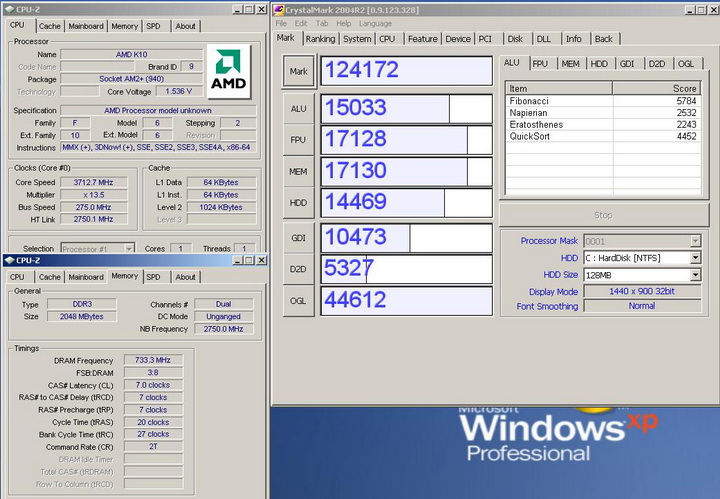720x499 pixels.
Task: Open the CPU tab in CrystalMark
Action: [x=387, y=39]
